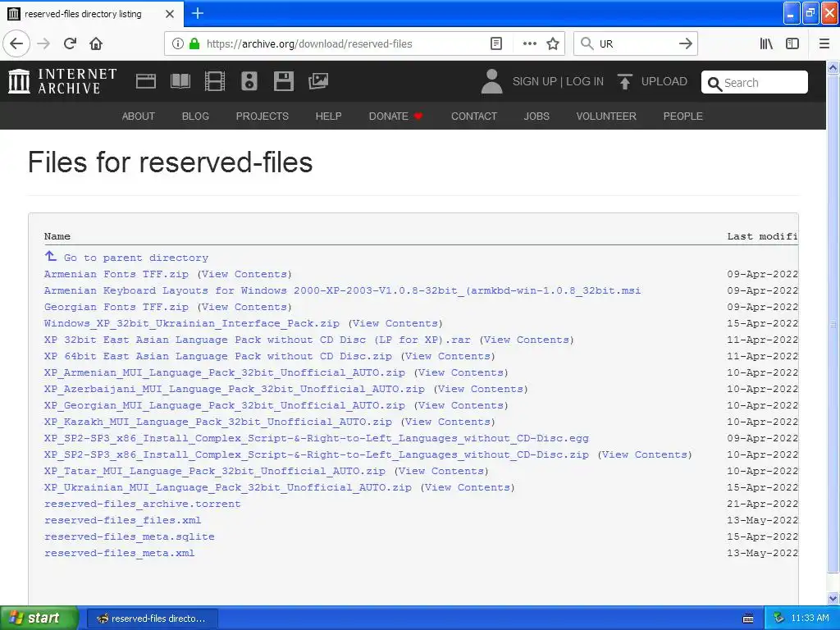The image size is (840, 630).
Task: Open the CONTACT menu item
Action: point(474,116)
